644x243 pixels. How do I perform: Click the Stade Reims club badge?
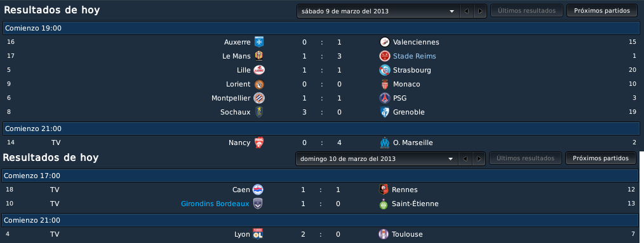click(x=384, y=56)
